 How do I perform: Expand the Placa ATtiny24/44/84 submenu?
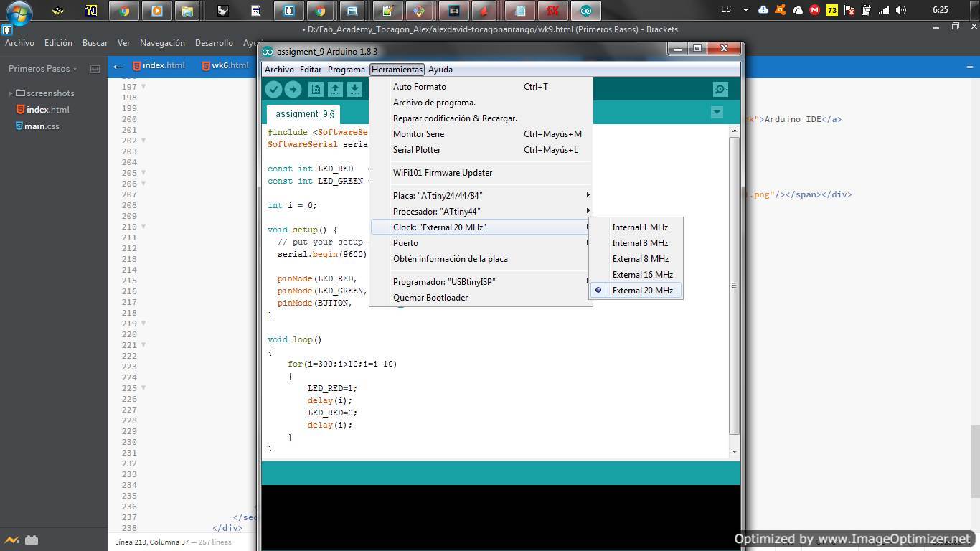point(481,196)
